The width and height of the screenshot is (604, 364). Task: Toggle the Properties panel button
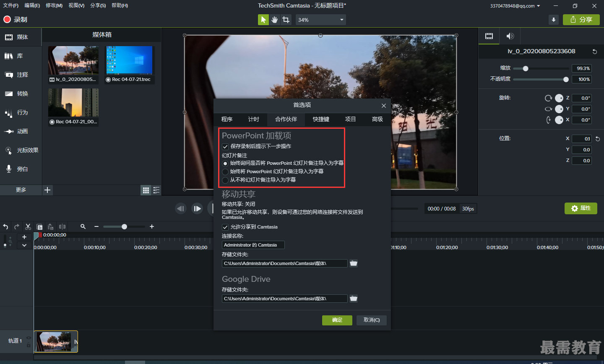point(581,208)
